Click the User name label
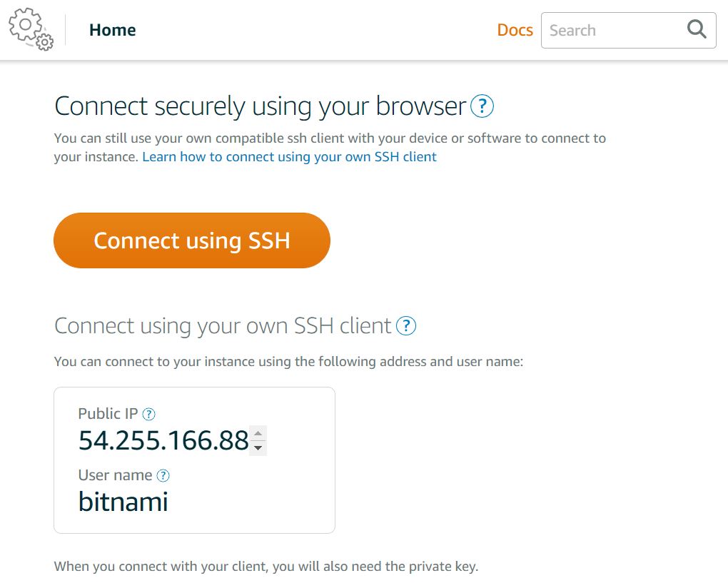Viewport: 728px width, 588px height. [x=115, y=475]
